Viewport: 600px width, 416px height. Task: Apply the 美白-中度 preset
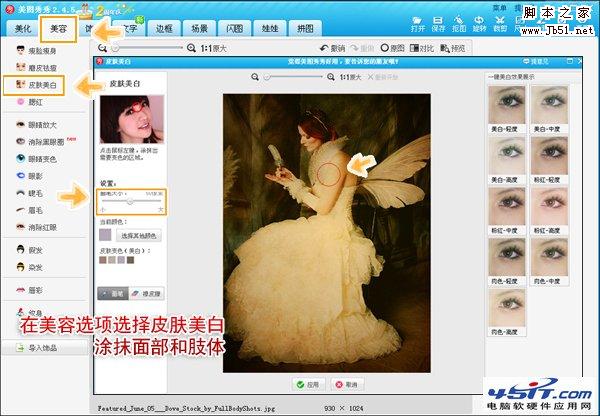[x=549, y=109]
